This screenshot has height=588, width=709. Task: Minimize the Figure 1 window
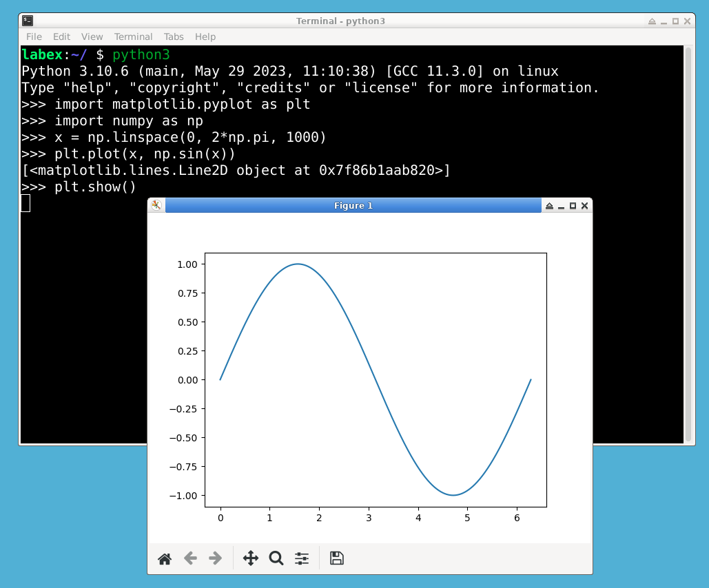click(561, 205)
